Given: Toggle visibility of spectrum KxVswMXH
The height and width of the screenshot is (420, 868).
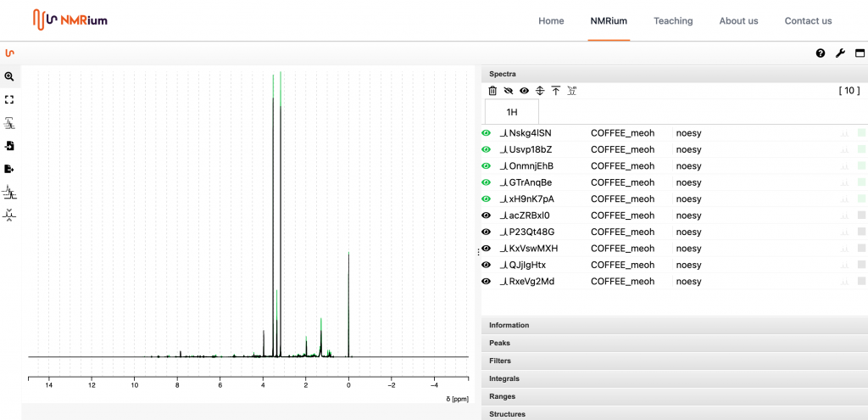Looking at the screenshot, I should (x=486, y=249).
